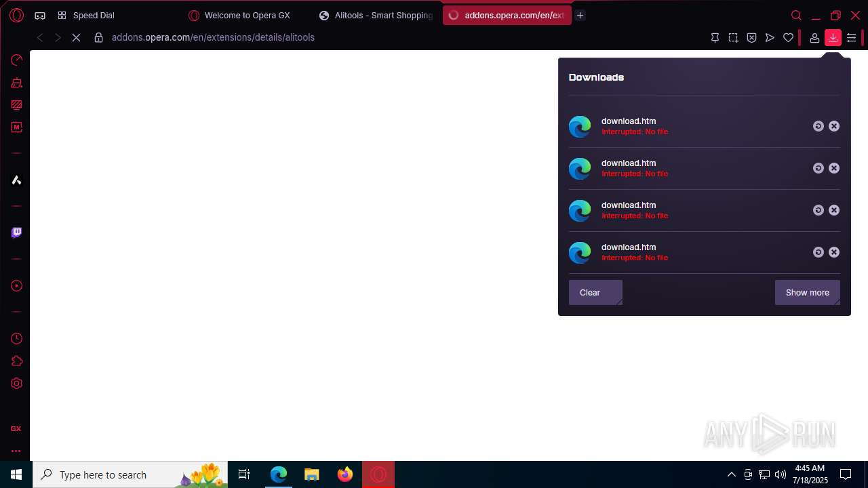
Task: View site security via the padlock icon
Action: tap(98, 37)
